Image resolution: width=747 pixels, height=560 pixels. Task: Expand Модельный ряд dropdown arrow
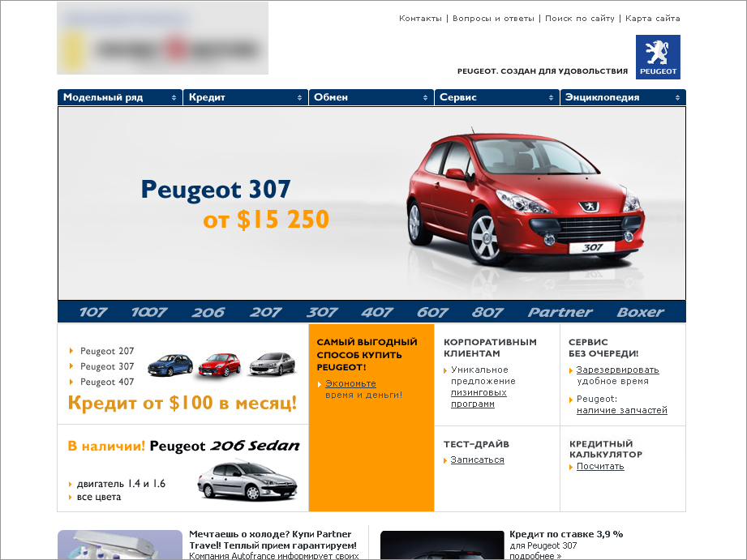coord(174,97)
